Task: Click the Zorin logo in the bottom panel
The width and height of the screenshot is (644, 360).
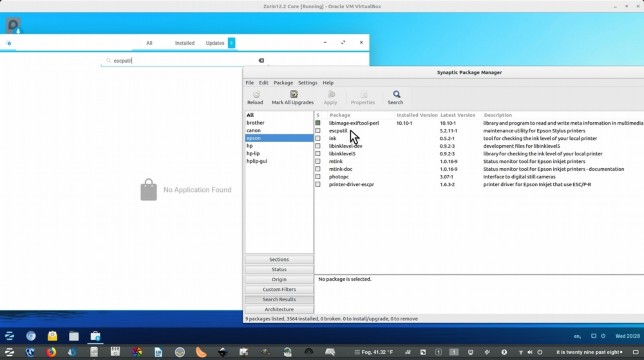Action: [9, 352]
